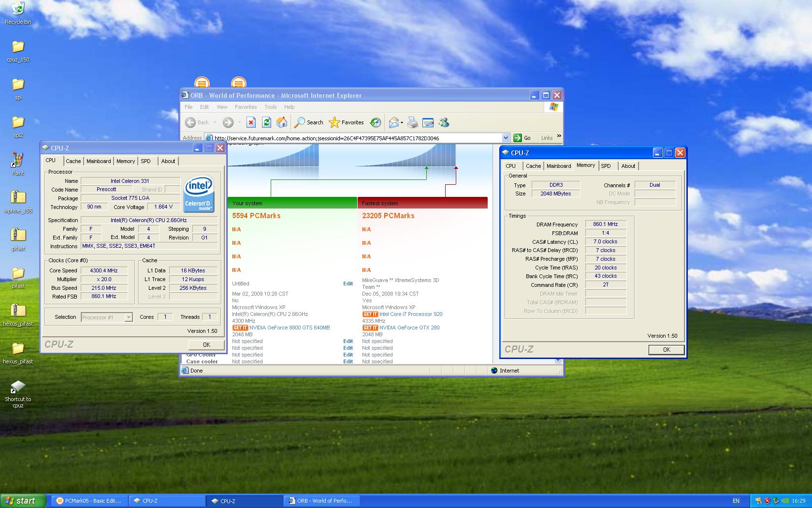Viewport: 812px width, 508px height.
Task: Click the 5594 PCMarks score text
Action: pos(256,216)
